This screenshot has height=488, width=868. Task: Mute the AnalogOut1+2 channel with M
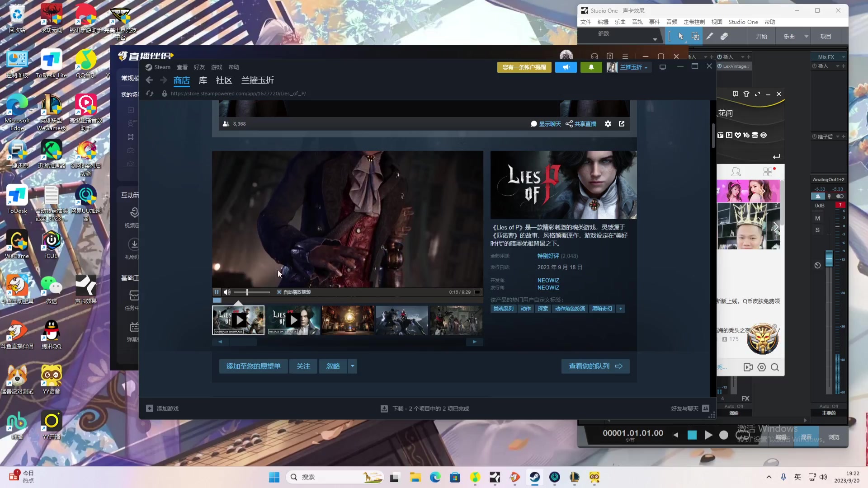[x=817, y=219]
